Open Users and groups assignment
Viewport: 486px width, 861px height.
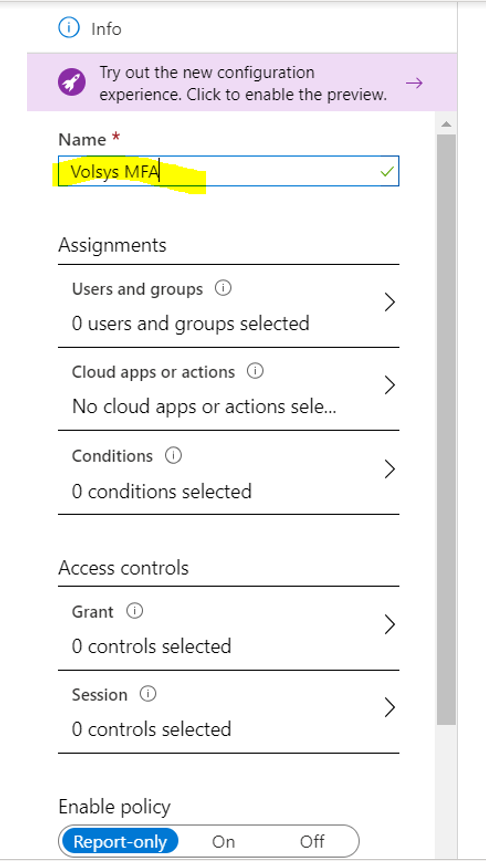228,306
